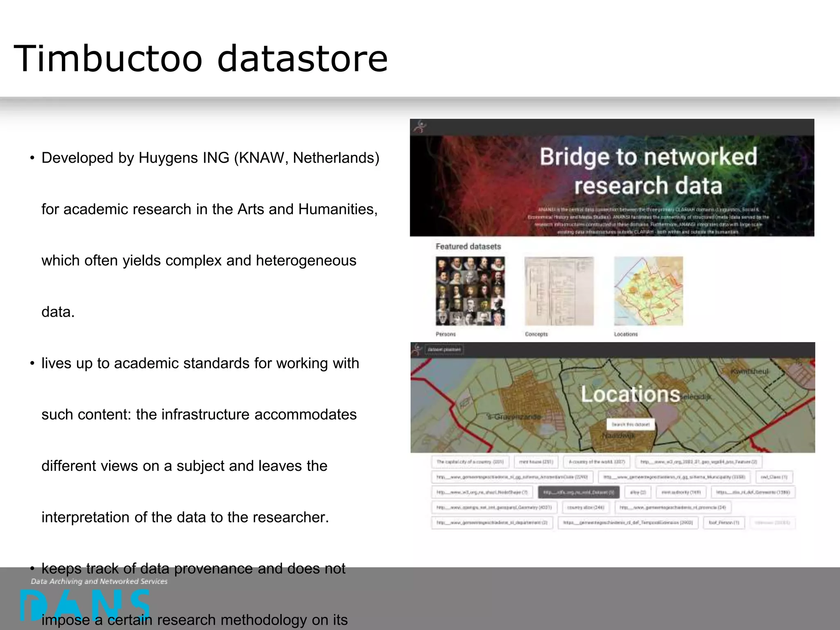Click the dataset tag in the lower dark header

444,349
